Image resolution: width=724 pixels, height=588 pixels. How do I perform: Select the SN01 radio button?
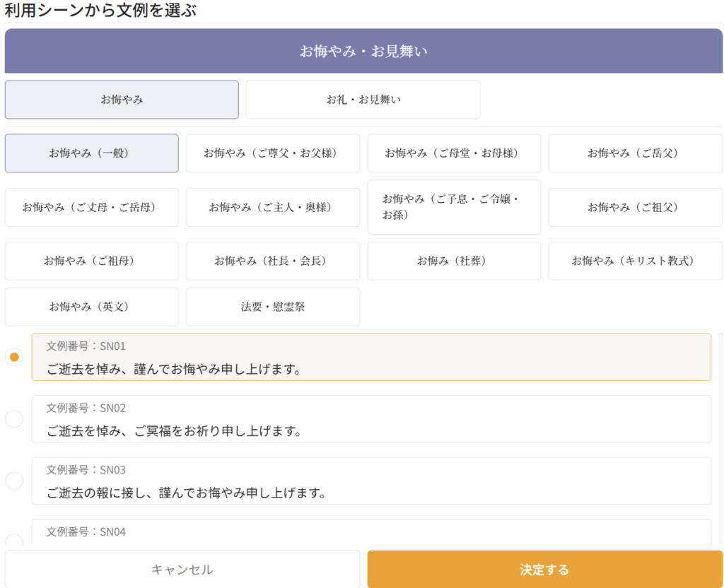[14, 357]
